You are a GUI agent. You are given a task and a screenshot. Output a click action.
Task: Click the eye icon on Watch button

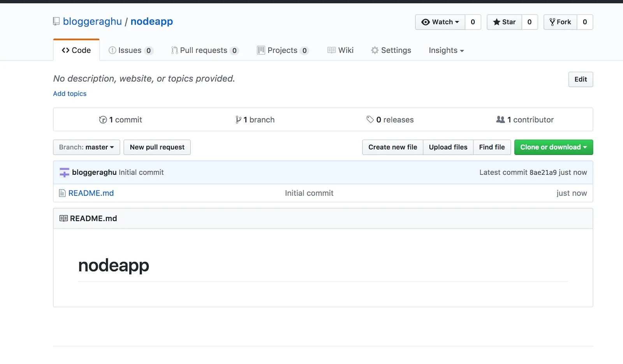click(426, 22)
